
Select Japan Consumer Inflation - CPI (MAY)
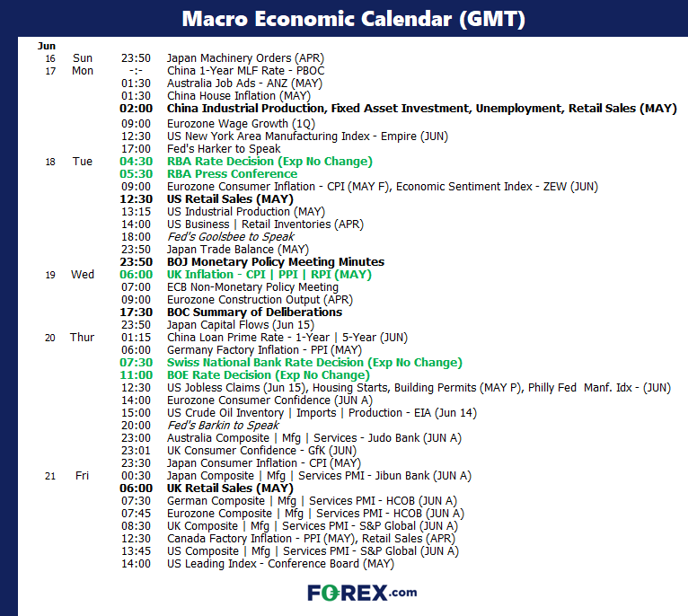pyautogui.click(x=264, y=463)
